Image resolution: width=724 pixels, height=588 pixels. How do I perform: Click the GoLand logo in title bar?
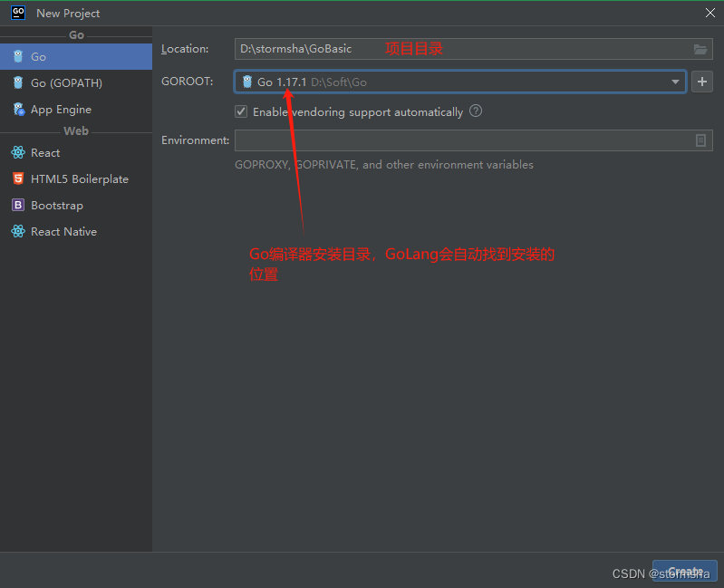pyautogui.click(x=18, y=13)
